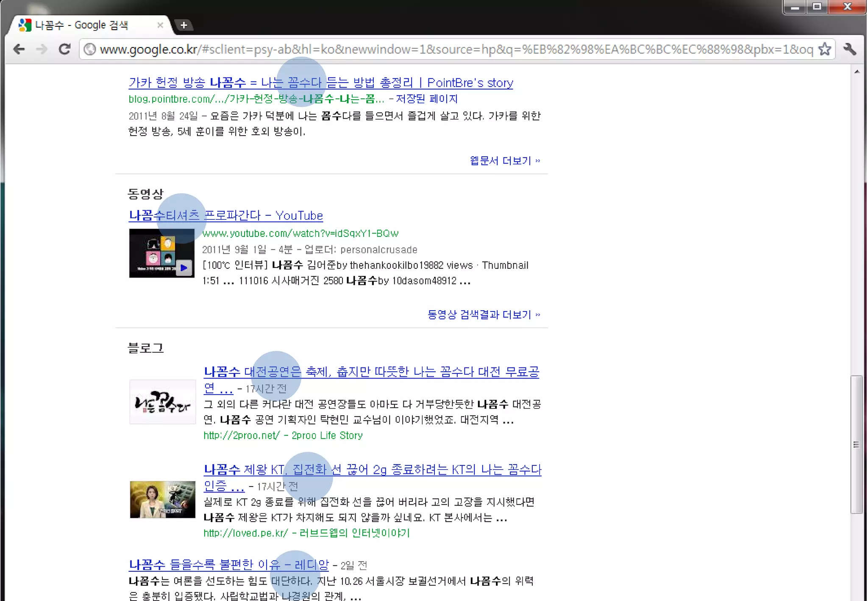
Task: Click the vertical scrollbar thumb
Action: (x=856, y=444)
